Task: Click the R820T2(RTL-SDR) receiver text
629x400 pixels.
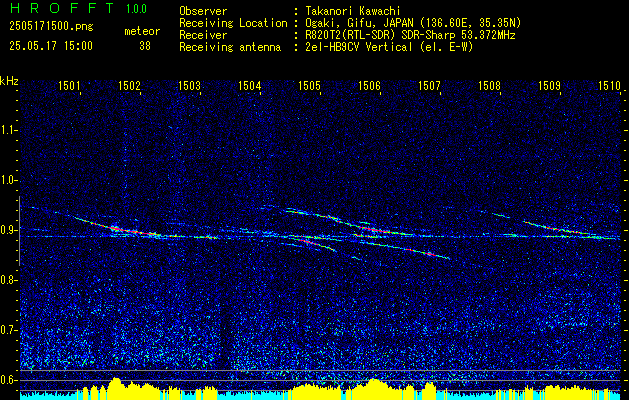Action: click(410, 35)
